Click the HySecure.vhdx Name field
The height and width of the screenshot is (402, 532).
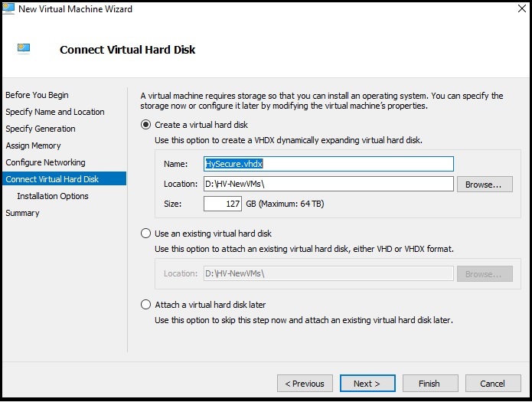pos(328,164)
